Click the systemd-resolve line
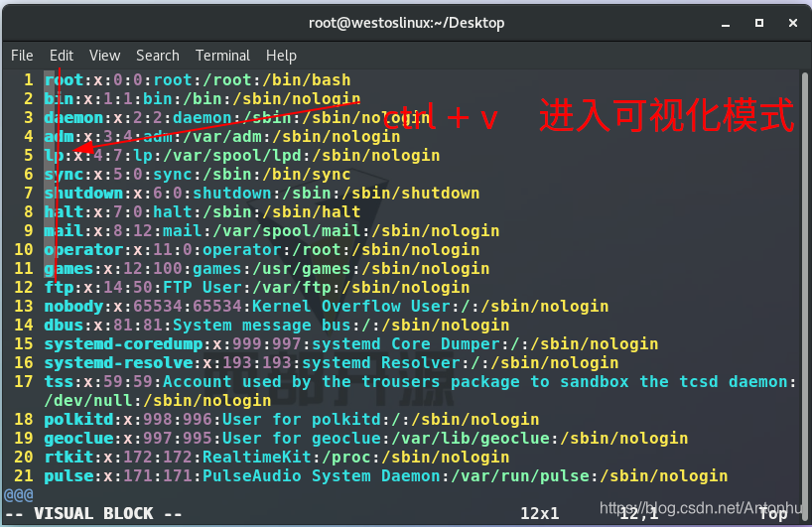This screenshot has height=527, width=812. pyautogui.click(x=332, y=363)
